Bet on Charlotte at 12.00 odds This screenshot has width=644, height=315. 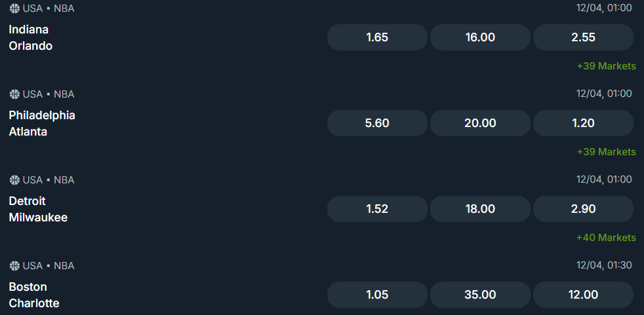(x=583, y=295)
